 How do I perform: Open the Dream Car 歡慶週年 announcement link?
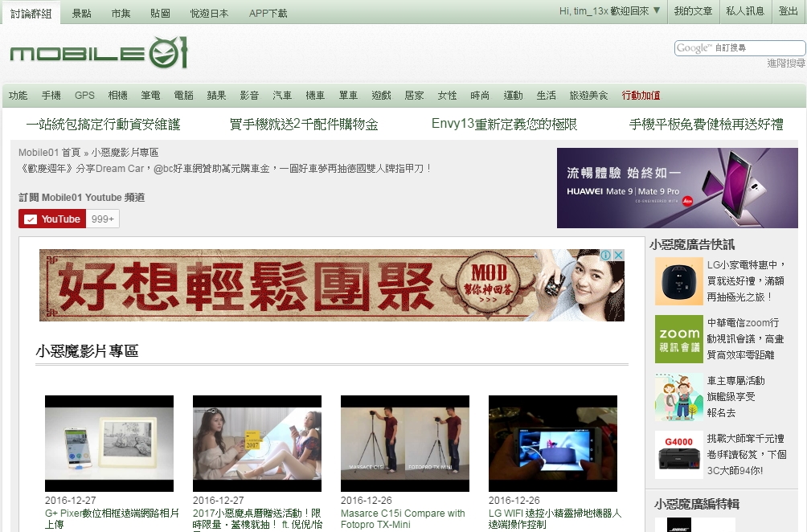pos(225,168)
